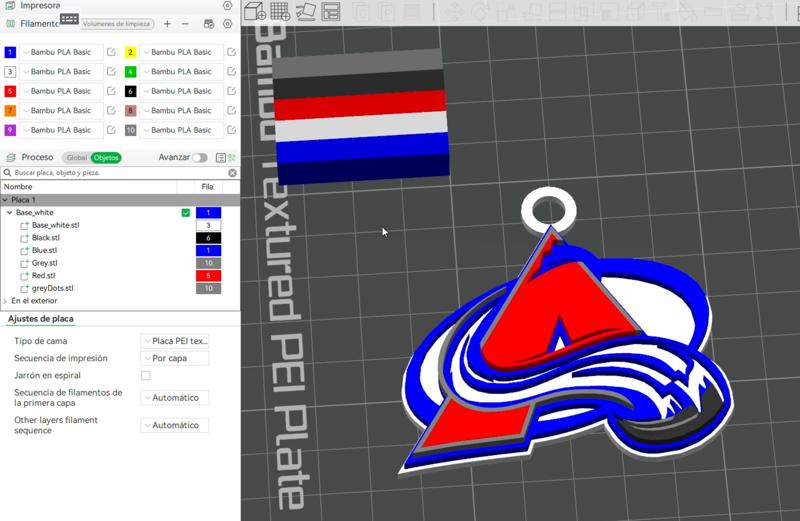This screenshot has height=521, width=800.
Task: Edit preset for filament 4
Action: point(231,71)
